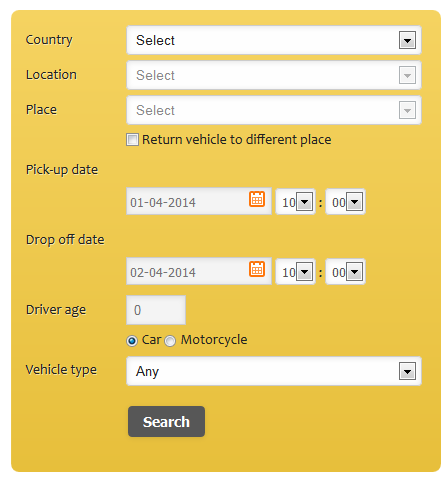Open the Vehicle type Any combo box

pos(274,371)
